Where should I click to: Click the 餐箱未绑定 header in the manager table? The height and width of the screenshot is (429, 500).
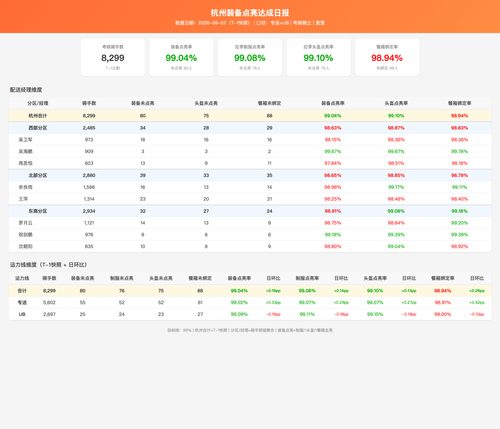click(269, 103)
